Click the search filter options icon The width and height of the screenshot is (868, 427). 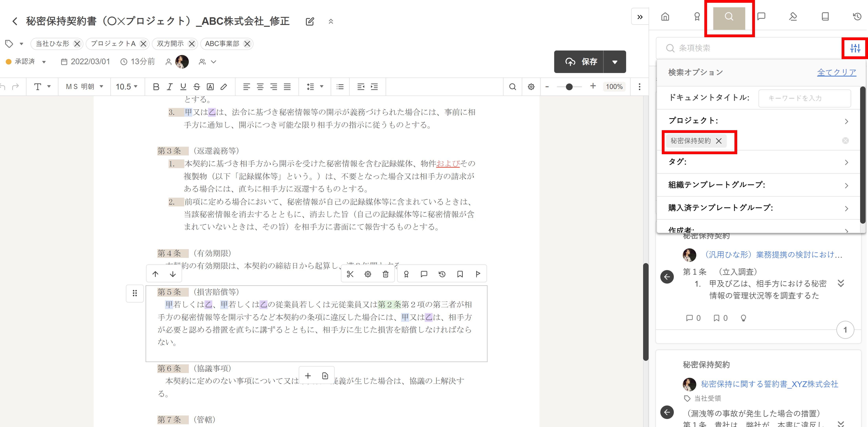[855, 48]
